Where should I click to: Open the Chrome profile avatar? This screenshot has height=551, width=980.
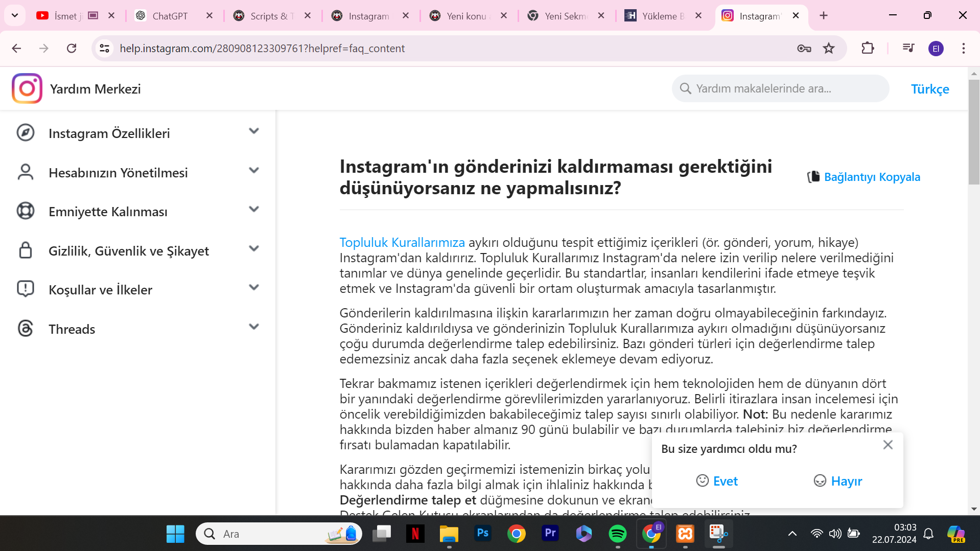pos(936,49)
